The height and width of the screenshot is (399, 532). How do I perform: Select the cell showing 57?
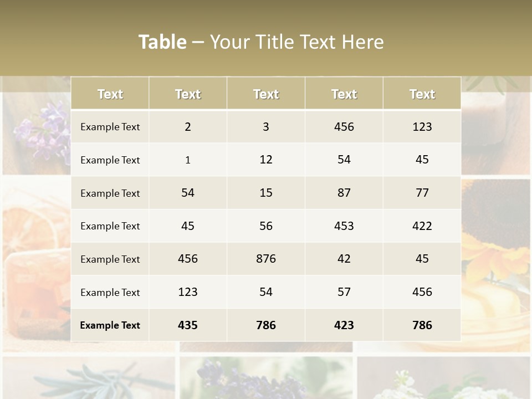click(x=344, y=292)
